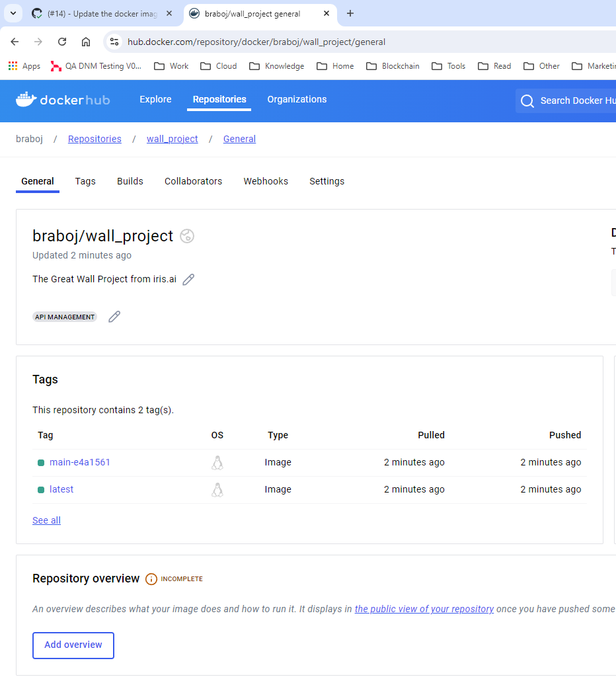Expand the tab search dropdown arrow

point(13,13)
